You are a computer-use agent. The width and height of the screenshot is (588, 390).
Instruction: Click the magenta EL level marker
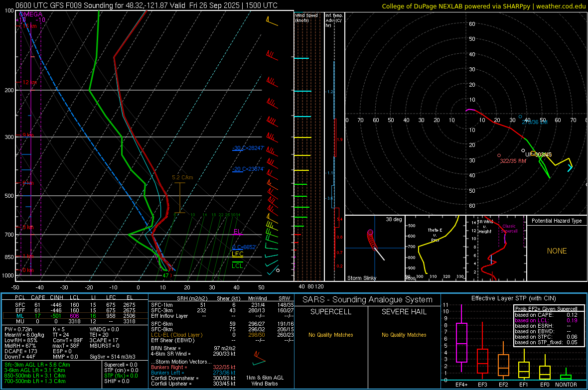(237, 232)
